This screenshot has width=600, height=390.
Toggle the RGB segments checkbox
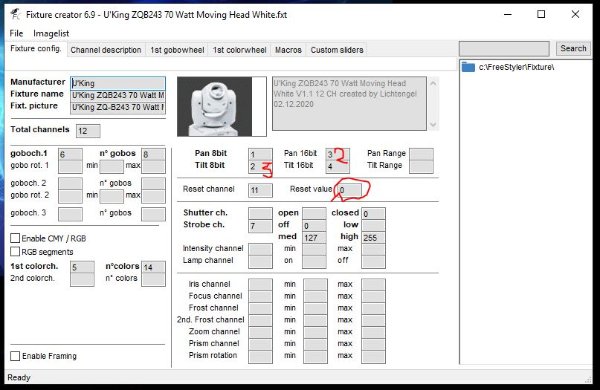(x=15, y=251)
